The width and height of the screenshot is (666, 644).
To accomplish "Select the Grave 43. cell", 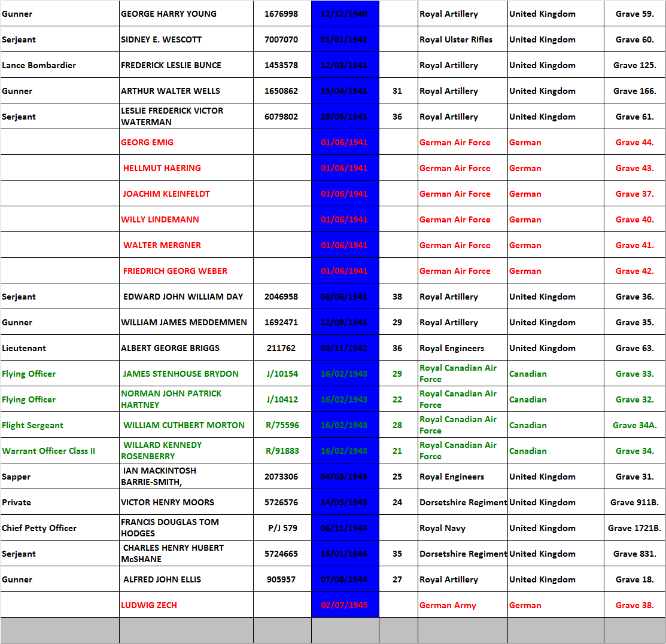I will point(634,168).
